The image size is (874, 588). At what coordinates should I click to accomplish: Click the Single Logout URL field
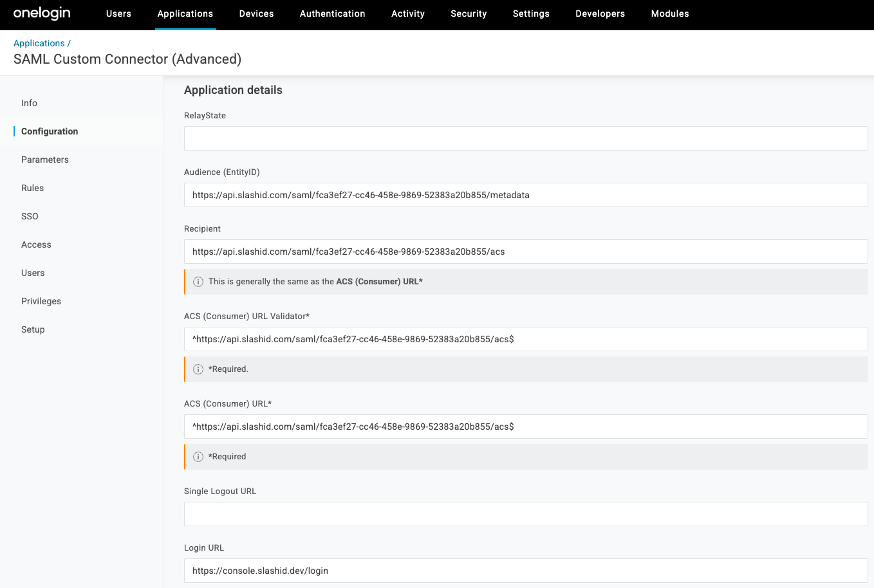click(526, 513)
